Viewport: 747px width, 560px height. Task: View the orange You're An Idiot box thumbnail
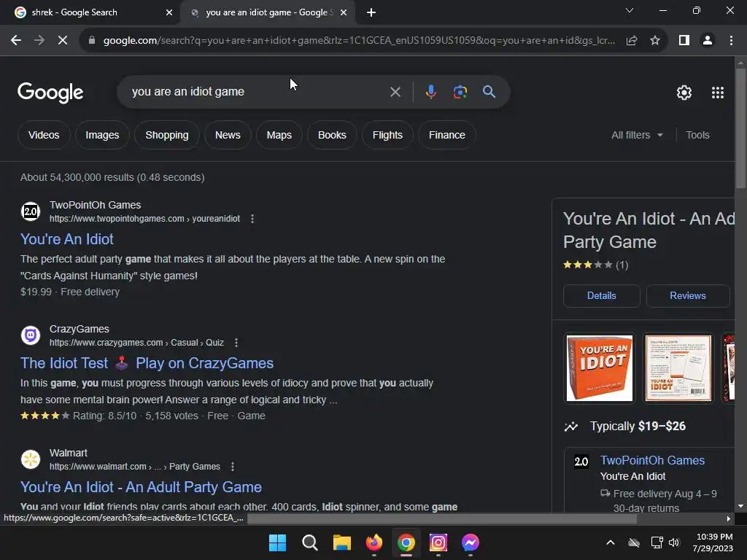(600, 367)
